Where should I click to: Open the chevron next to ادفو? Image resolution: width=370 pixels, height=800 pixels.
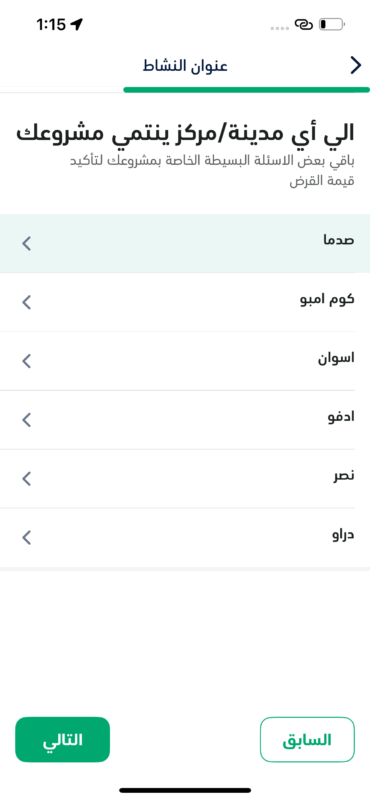click(27, 420)
